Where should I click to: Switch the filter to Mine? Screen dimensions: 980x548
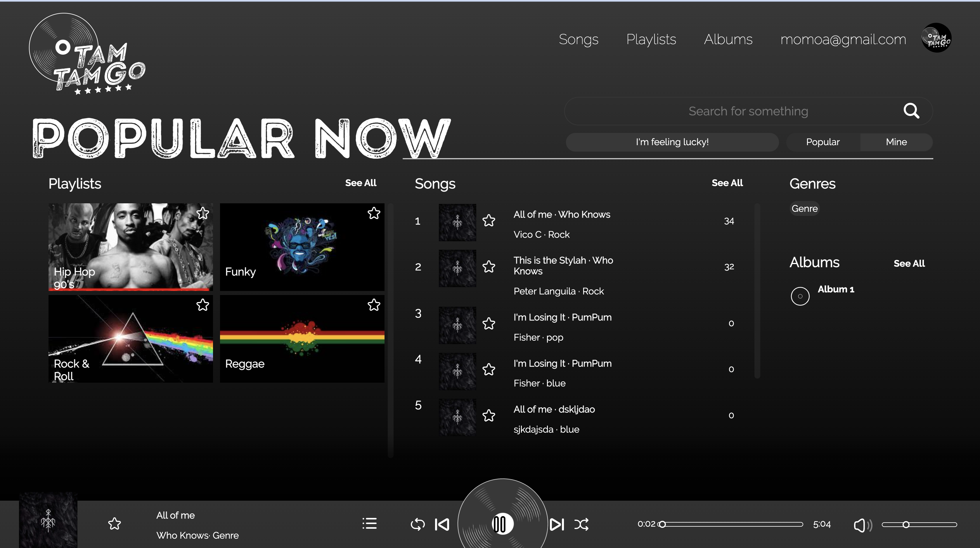point(896,142)
